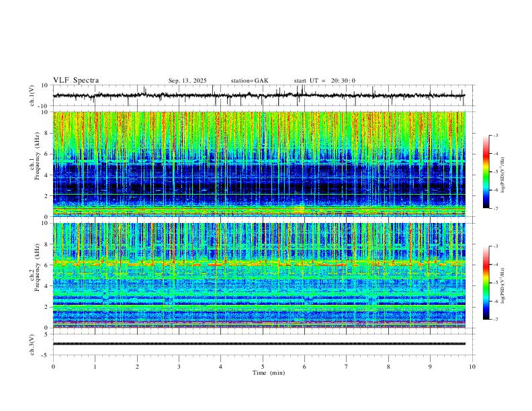Click the '-4' label on the ch.2 color bar
This screenshot has width=532, height=411.
tap(496, 265)
